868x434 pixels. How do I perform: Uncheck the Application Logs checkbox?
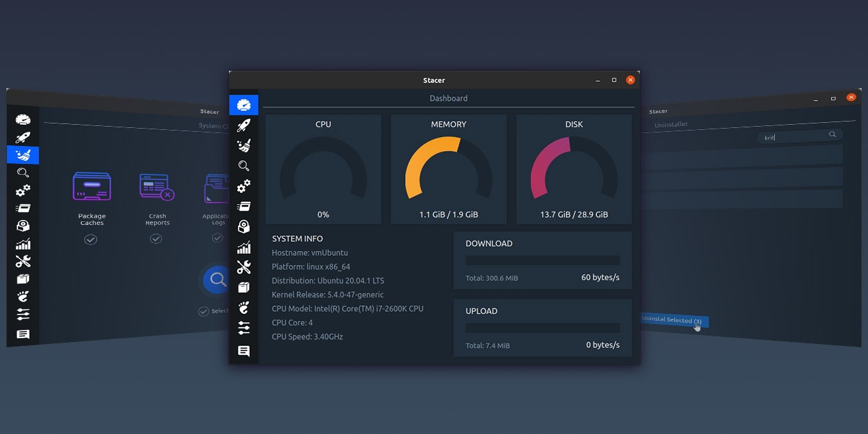[217, 238]
